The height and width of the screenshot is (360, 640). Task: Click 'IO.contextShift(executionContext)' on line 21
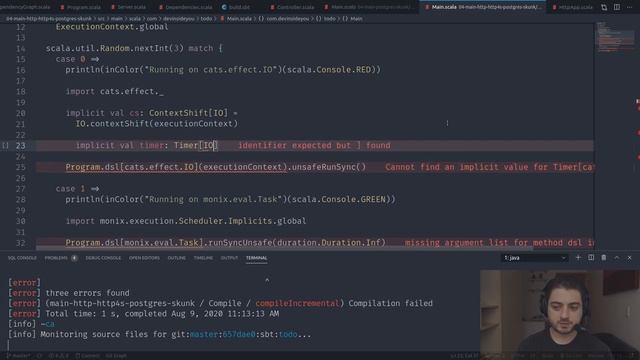pyautogui.click(x=156, y=124)
